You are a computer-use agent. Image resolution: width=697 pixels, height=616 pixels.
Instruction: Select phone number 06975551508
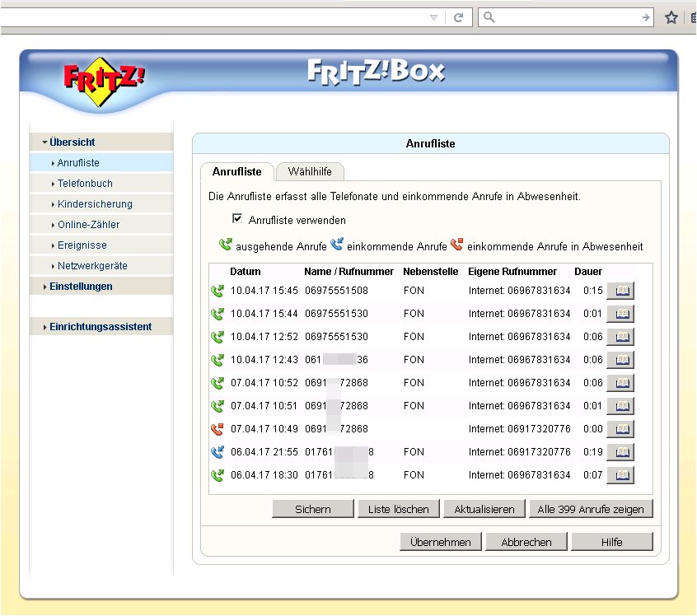pyautogui.click(x=336, y=291)
